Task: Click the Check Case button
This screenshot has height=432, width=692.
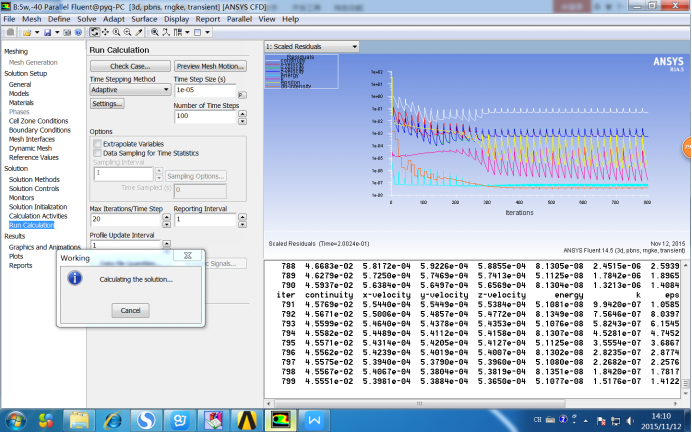Action: click(130, 66)
